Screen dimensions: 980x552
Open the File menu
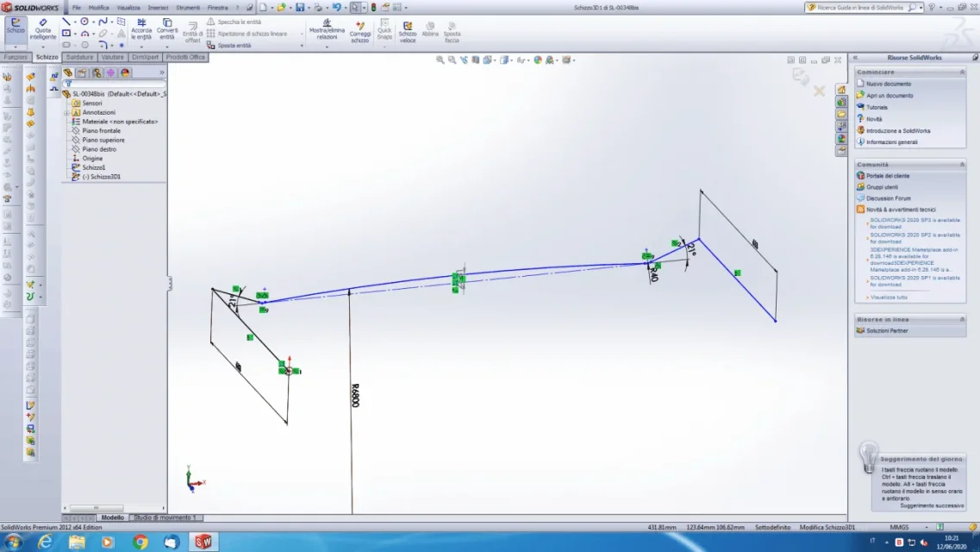point(76,8)
